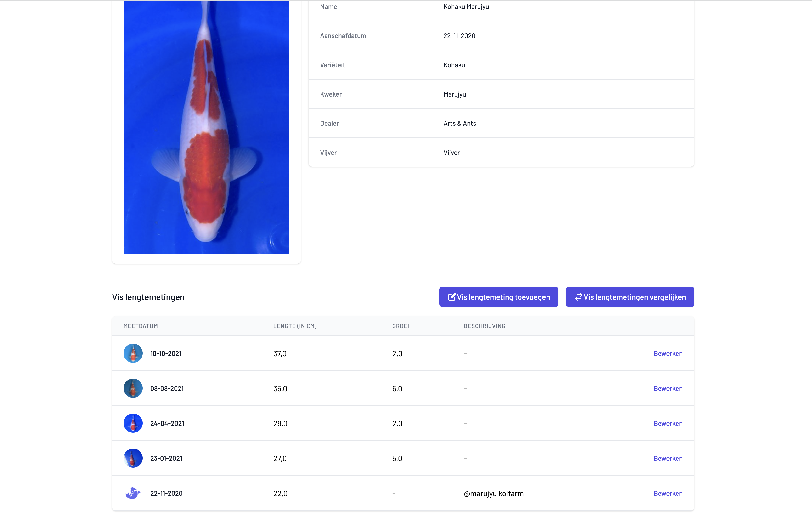Open Bewerken for the 23-01-2021 measurement

coord(668,459)
